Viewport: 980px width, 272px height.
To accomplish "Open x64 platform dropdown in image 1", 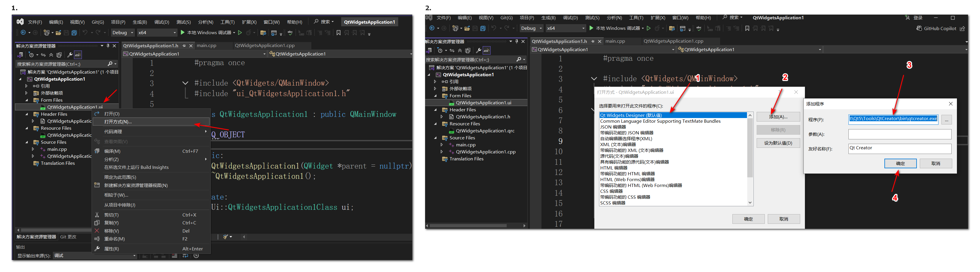I will coord(157,33).
